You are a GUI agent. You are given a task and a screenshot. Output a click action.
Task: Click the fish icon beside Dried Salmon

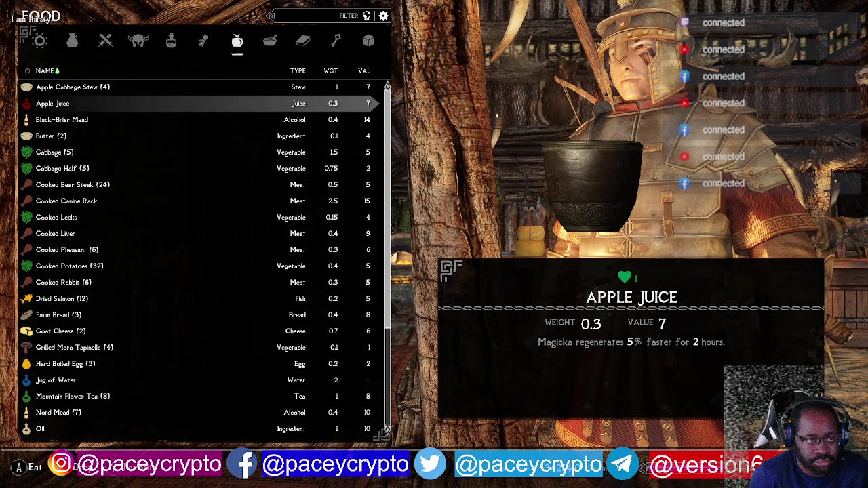[x=26, y=298]
